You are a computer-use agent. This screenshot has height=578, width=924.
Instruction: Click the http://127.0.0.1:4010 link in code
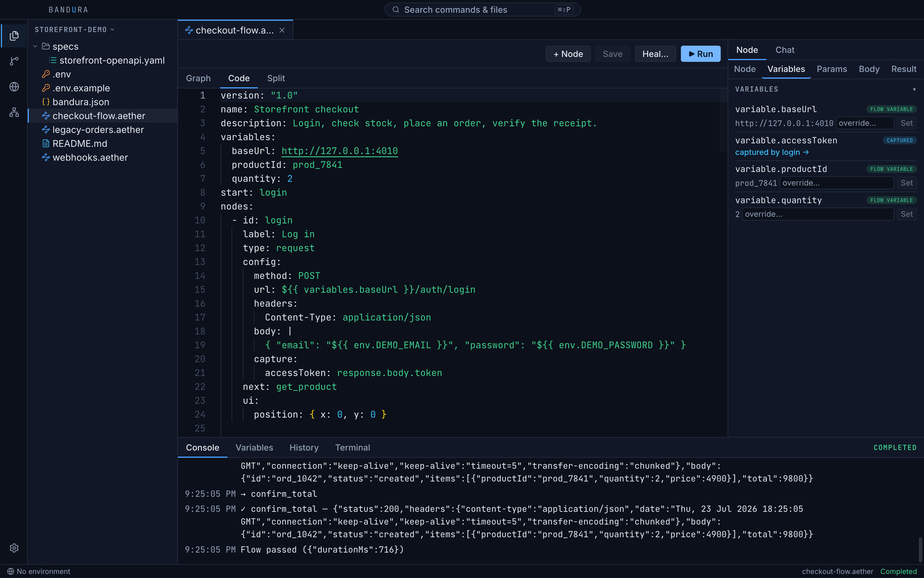click(x=340, y=151)
